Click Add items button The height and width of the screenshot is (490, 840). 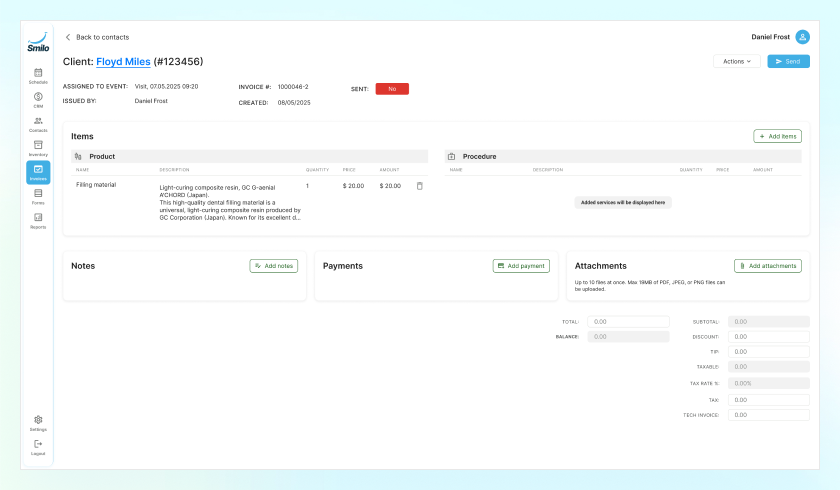[x=777, y=137]
